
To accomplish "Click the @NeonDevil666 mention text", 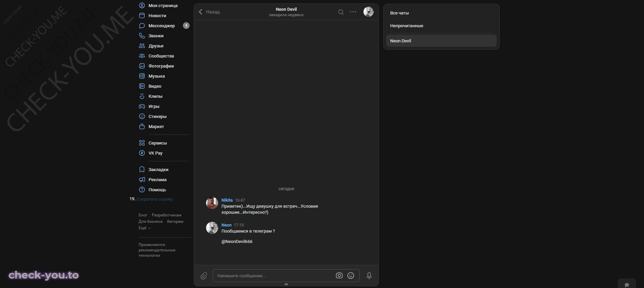I will click(237, 242).
